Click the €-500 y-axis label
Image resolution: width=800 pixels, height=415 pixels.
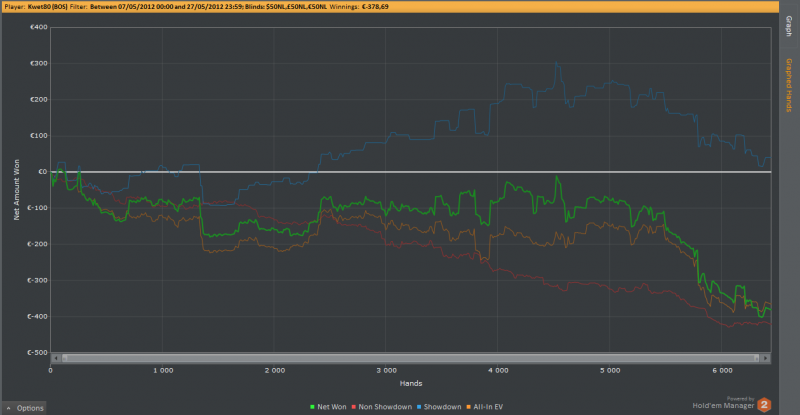click(x=37, y=352)
